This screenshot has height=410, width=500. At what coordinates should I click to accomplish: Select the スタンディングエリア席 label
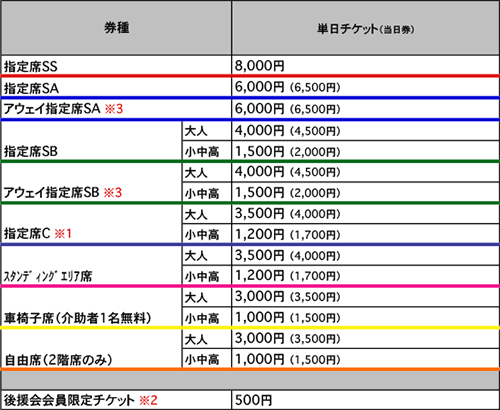tap(48, 276)
